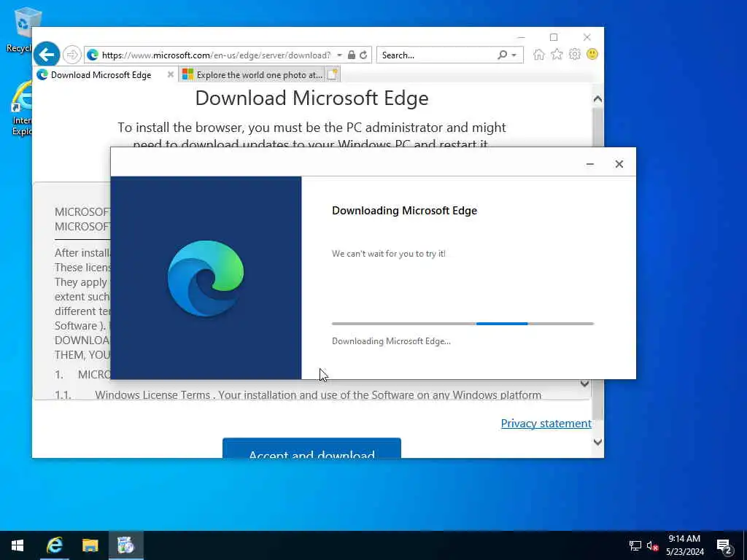Minimize the Internet Explorer window
This screenshot has height=560, width=747.
click(521, 37)
